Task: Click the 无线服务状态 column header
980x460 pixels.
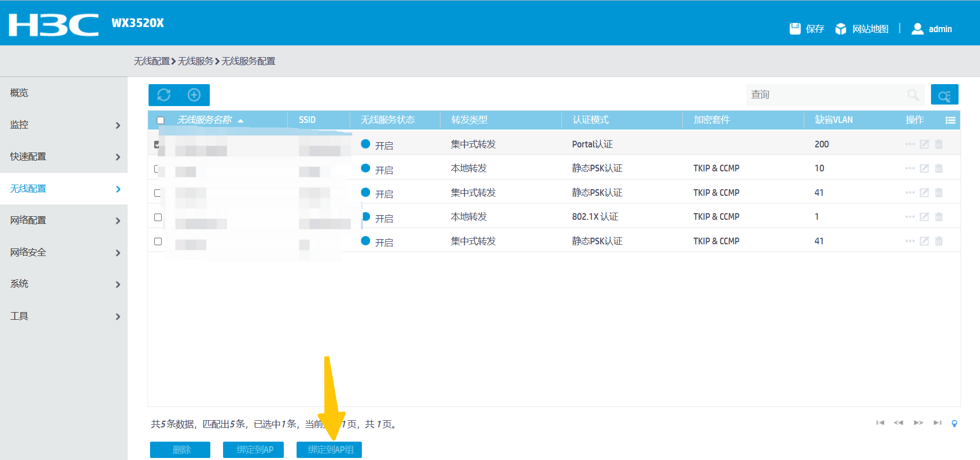Action: [x=388, y=120]
